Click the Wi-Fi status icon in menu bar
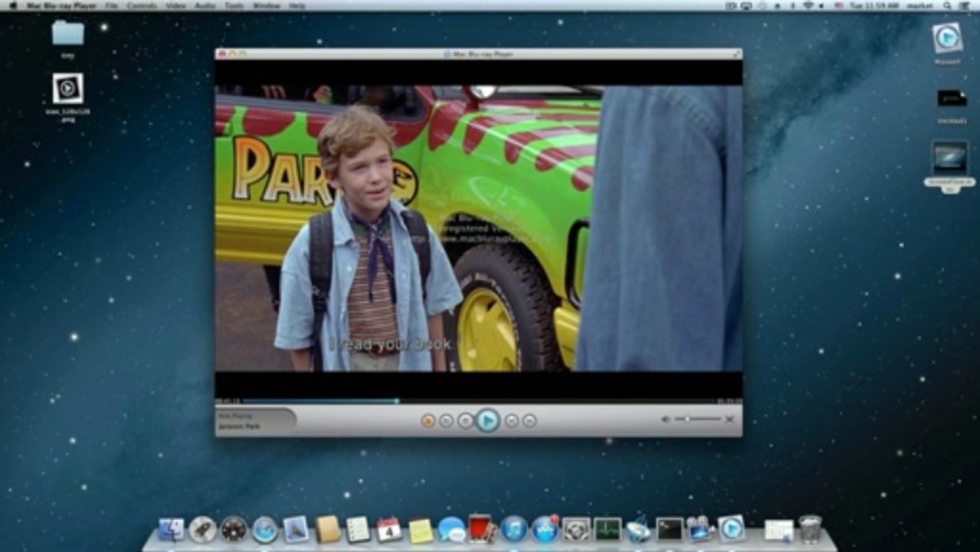The image size is (980, 552). click(x=808, y=5)
